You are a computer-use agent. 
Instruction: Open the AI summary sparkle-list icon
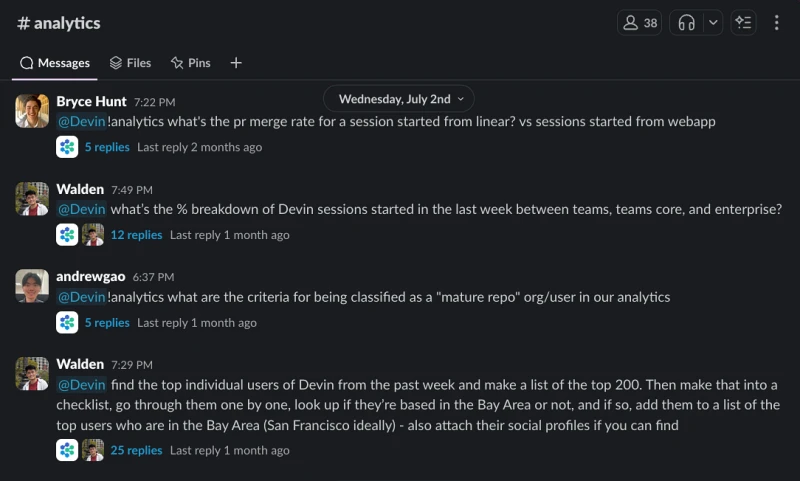tap(743, 23)
